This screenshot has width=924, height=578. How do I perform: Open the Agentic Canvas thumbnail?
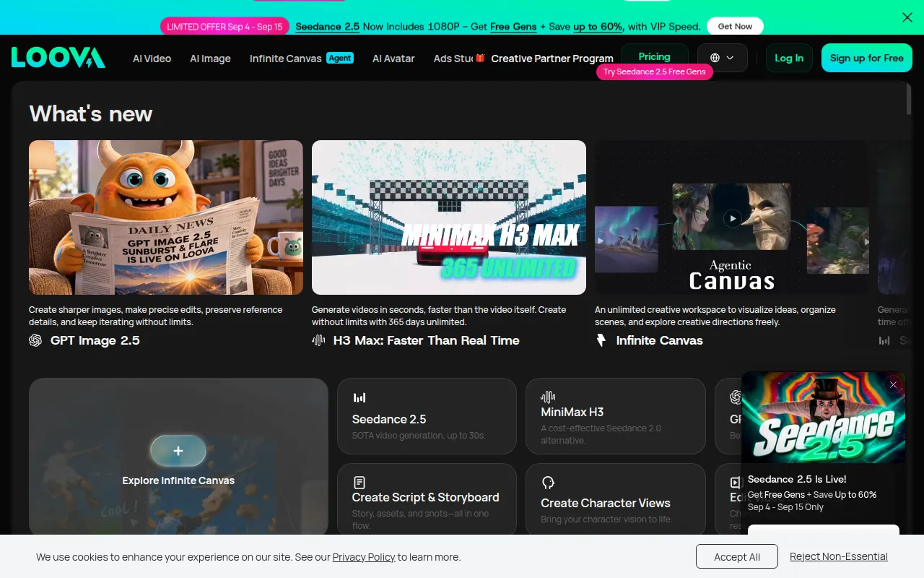[x=732, y=217]
